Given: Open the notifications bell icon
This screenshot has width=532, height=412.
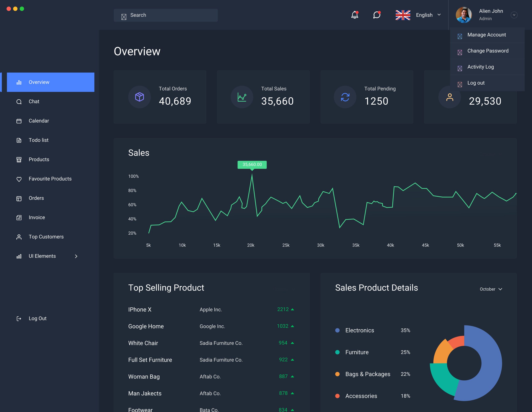Looking at the screenshot, I should pos(355,15).
